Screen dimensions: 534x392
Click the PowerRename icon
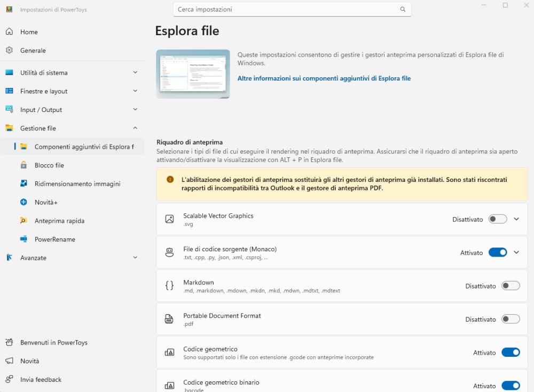(23, 239)
